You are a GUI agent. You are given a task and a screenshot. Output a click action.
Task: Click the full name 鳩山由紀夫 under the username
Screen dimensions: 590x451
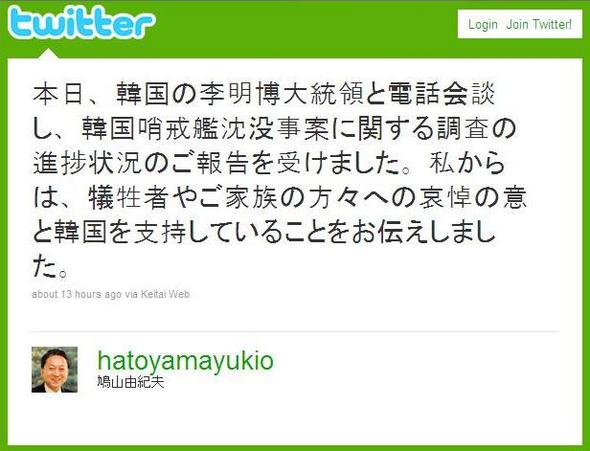point(131,382)
